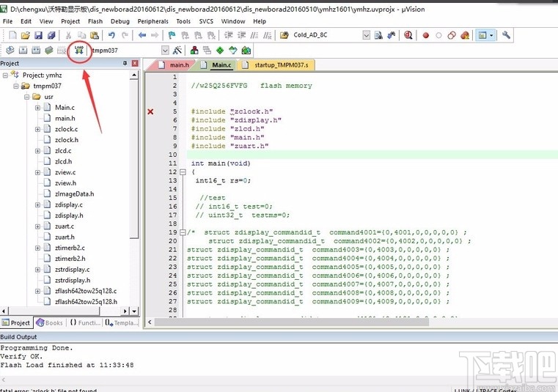This screenshot has height=392, width=558.
Task: Open the File menu
Action: (x=8, y=21)
